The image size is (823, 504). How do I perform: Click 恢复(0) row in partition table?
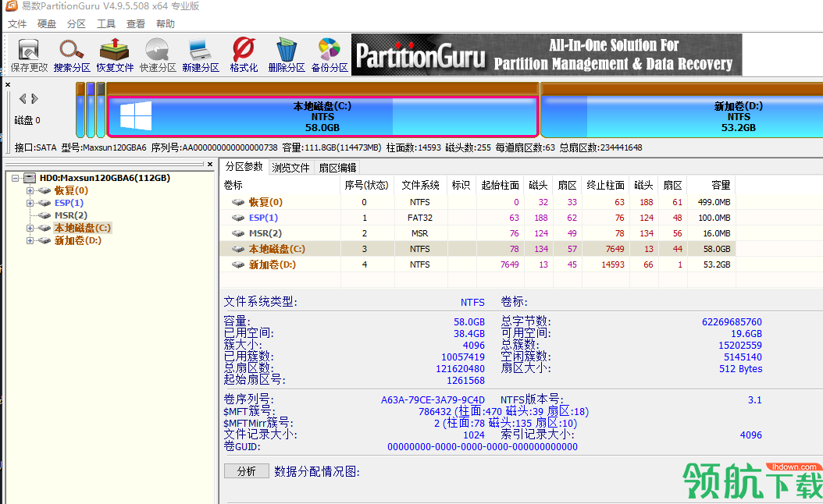pos(478,202)
